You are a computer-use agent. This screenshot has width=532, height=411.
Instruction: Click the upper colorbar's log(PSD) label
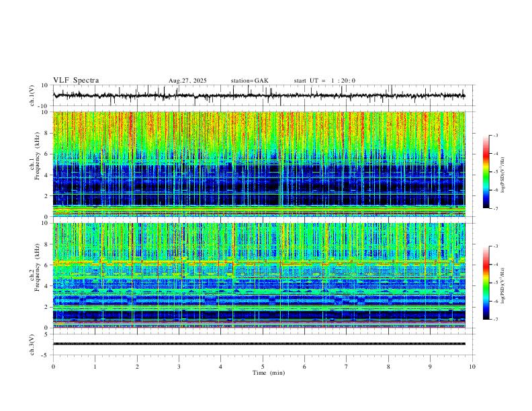tap(502, 175)
